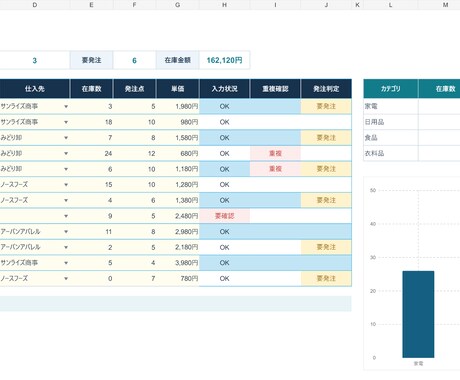Select OK status in the 2,980円 row
The height and width of the screenshot is (380, 460).
coord(224,232)
